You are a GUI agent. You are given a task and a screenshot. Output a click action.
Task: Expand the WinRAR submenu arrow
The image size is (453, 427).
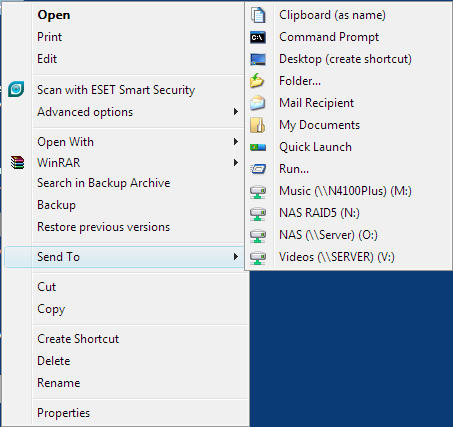coord(236,163)
